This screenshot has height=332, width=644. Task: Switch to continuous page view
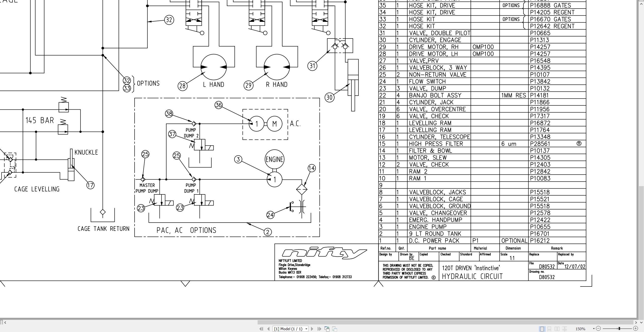pyautogui.click(x=549, y=329)
